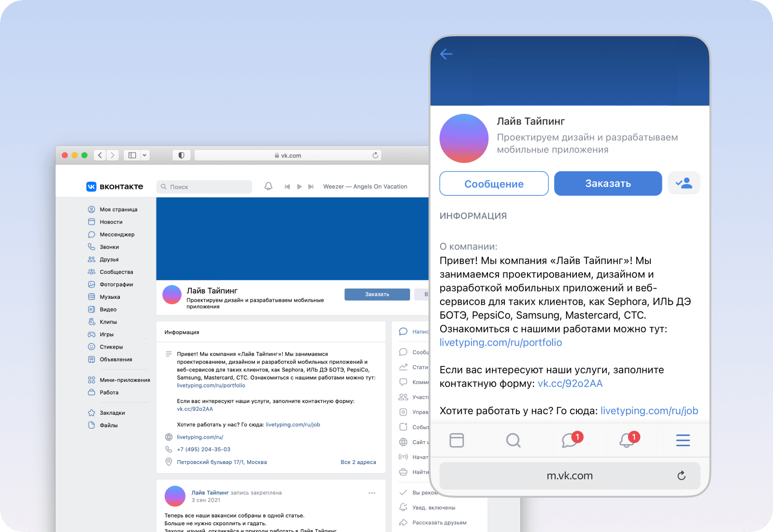Play the Weezer track in header
This screenshot has width=773, height=532.
(x=300, y=186)
